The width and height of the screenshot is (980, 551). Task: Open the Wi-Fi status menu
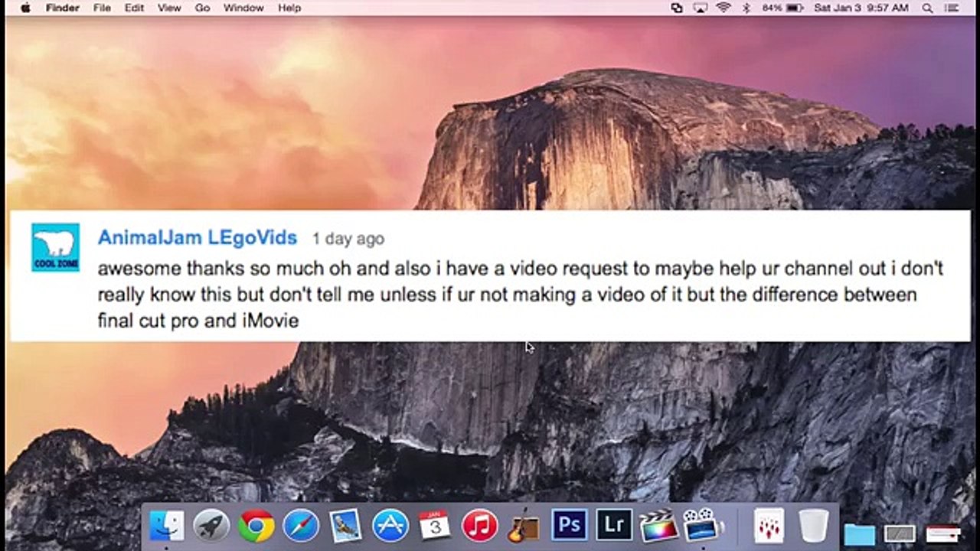click(x=724, y=8)
